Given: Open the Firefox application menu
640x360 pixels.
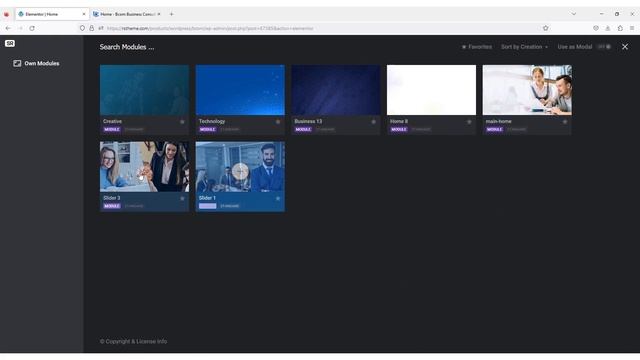Looking at the screenshot, I should pos(632,28).
